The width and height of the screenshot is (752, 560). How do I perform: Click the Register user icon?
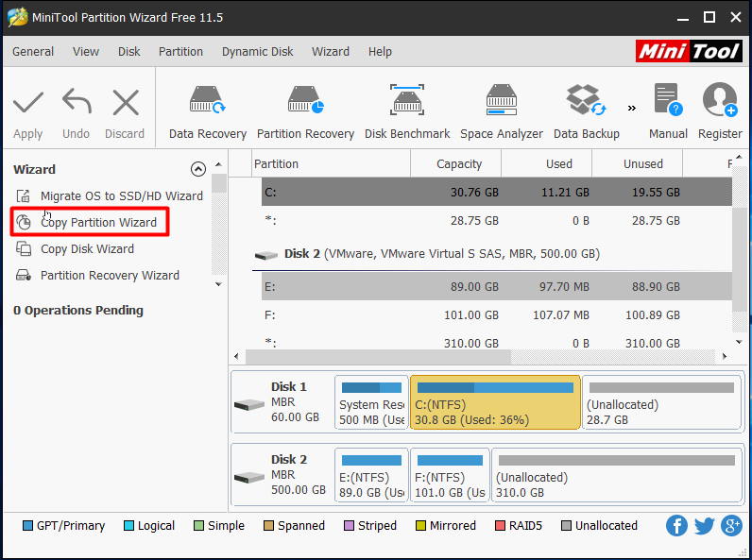(x=720, y=100)
